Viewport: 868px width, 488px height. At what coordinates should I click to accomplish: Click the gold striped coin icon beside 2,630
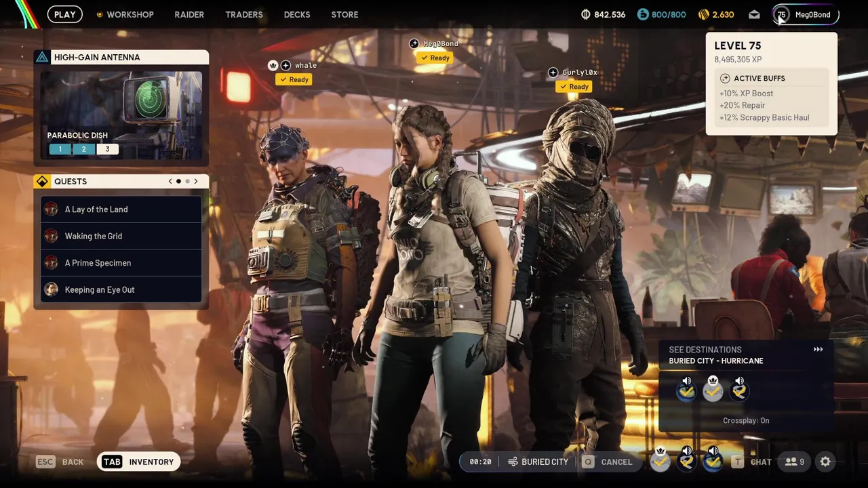[x=704, y=14]
